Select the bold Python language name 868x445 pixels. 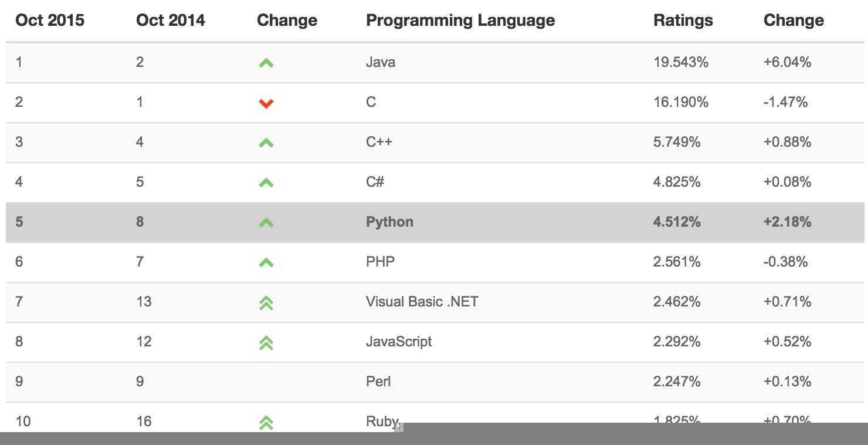click(x=389, y=222)
